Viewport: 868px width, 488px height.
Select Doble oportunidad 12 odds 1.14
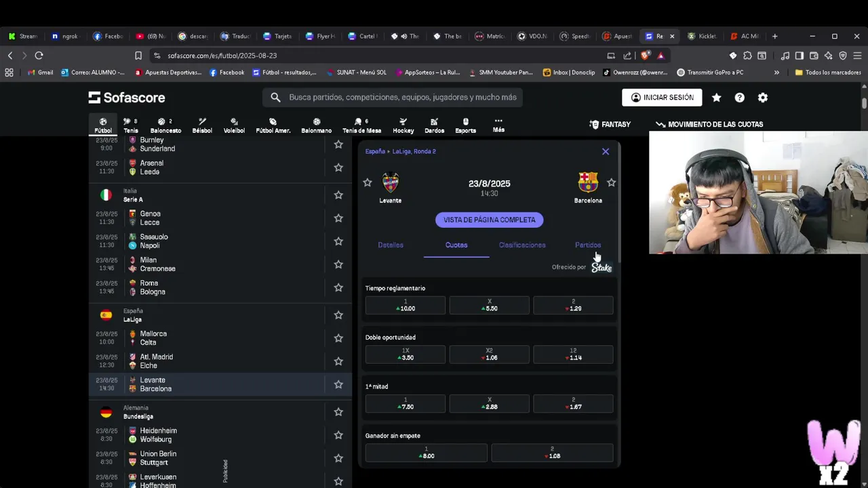click(x=574, y=354)
